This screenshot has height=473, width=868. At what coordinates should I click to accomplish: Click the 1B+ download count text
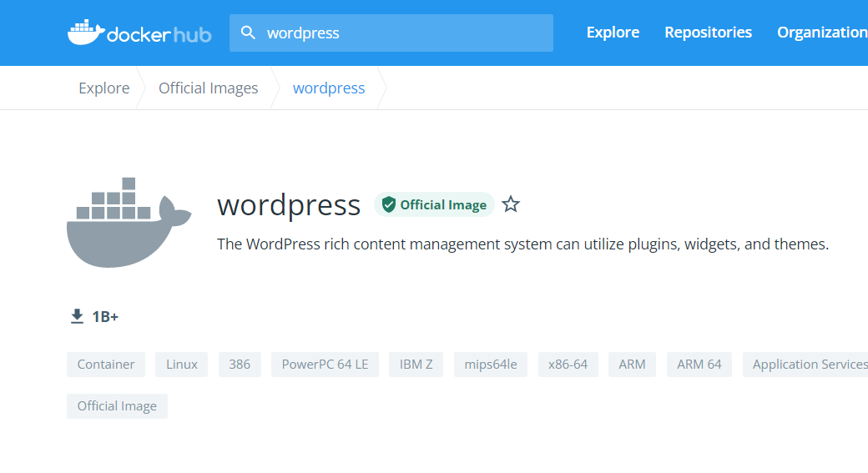point(105,317)
